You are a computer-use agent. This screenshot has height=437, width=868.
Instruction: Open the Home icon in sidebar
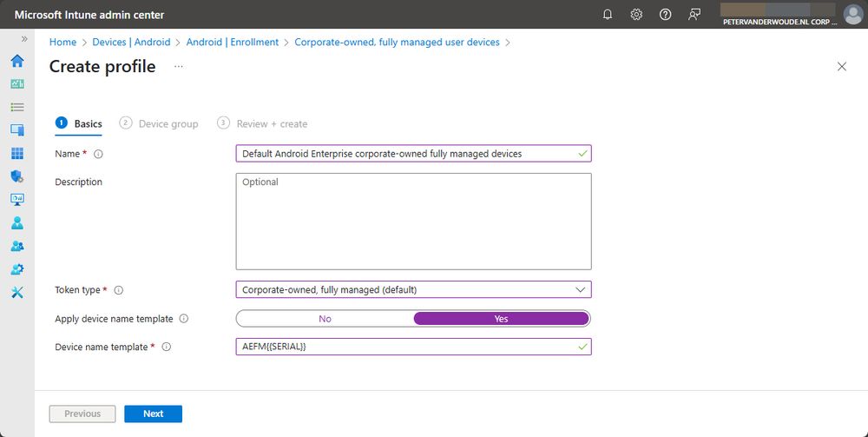pyautogui.click(x=17, y=61)
